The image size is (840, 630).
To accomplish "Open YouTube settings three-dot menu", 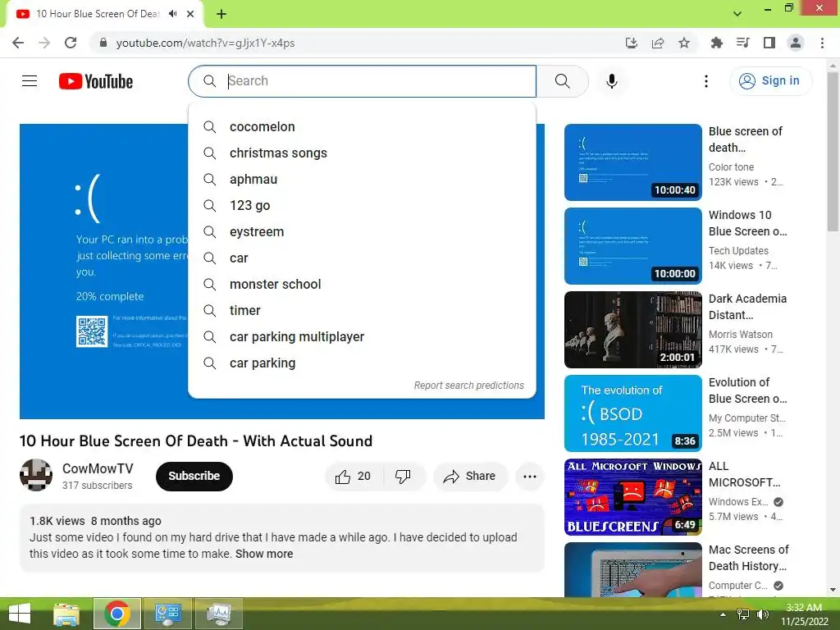I will click(x=706, y=81).
